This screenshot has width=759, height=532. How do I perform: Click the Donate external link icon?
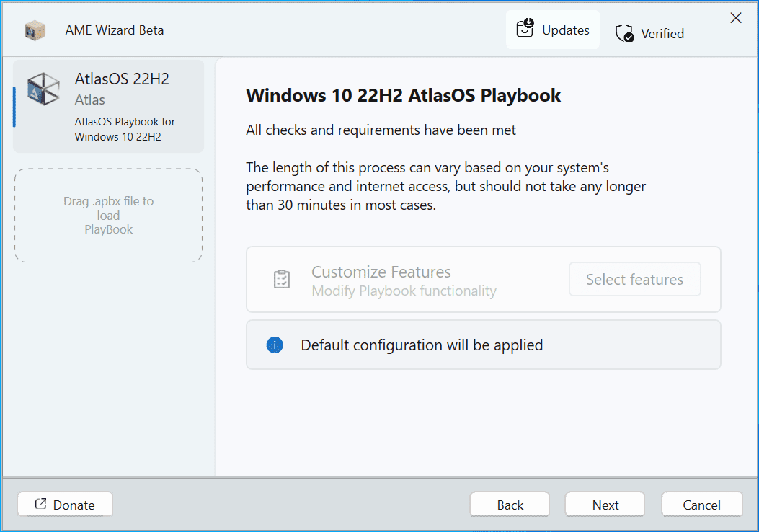click(41, 505)
